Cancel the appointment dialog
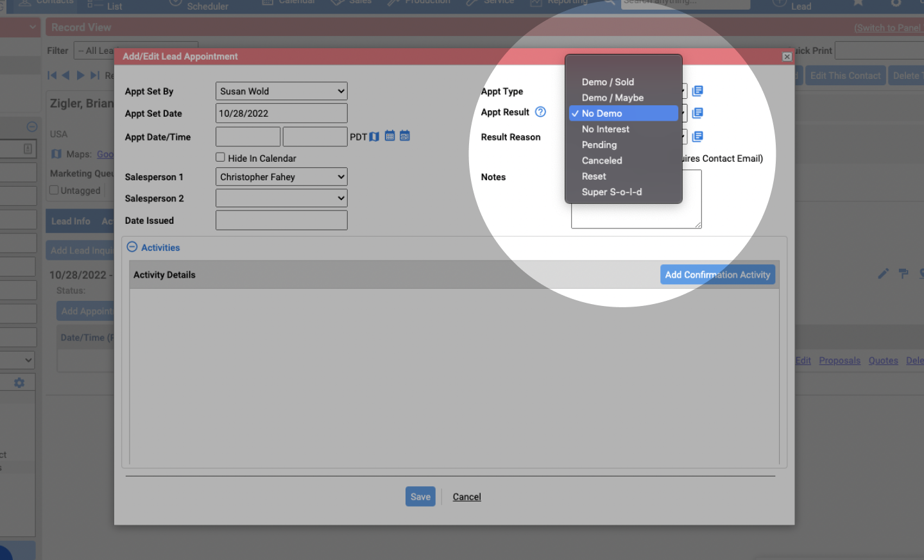924x560 pixels. coord(466,497)
